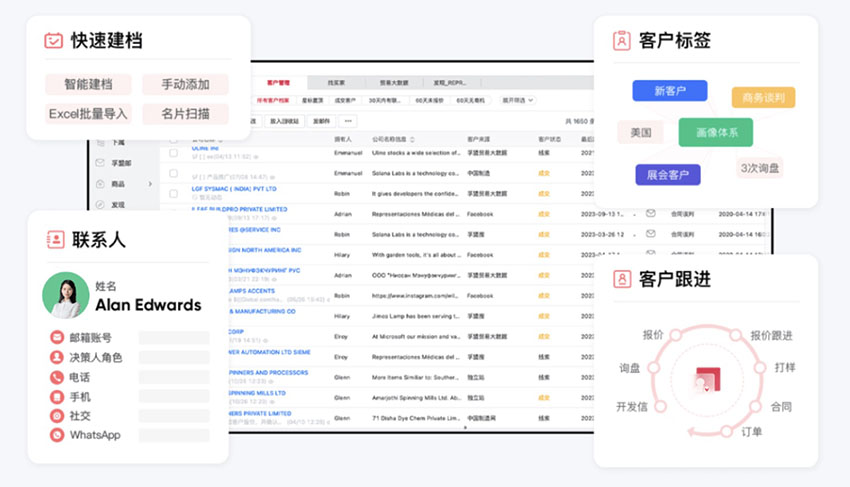Click Alan Edwards' profile photo

(66, 295)
